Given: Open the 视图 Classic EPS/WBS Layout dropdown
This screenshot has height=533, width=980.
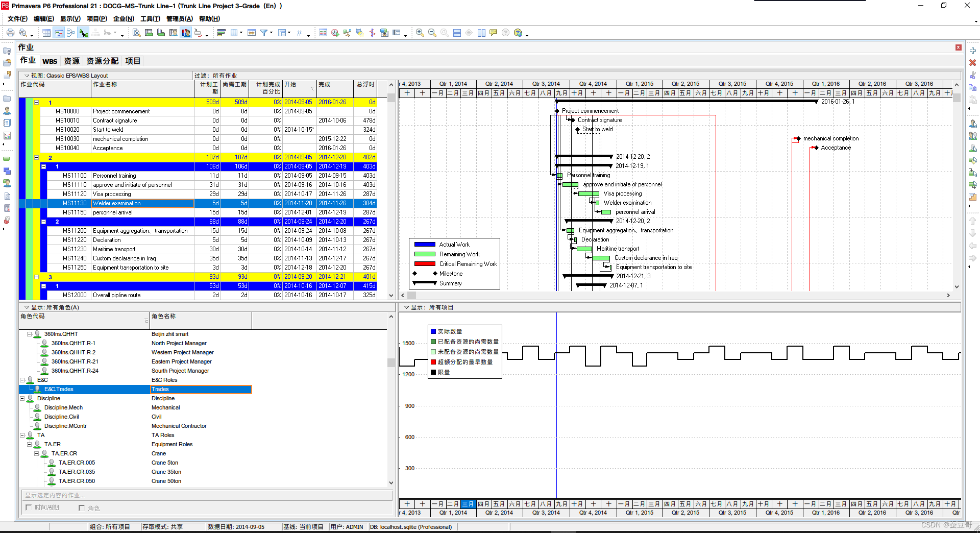Looking at the screenshot, I should 27,76.
